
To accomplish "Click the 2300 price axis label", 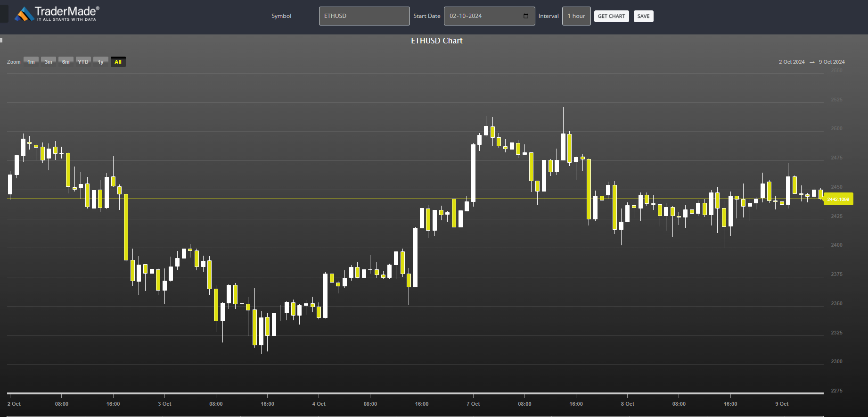I will point(836,361).
